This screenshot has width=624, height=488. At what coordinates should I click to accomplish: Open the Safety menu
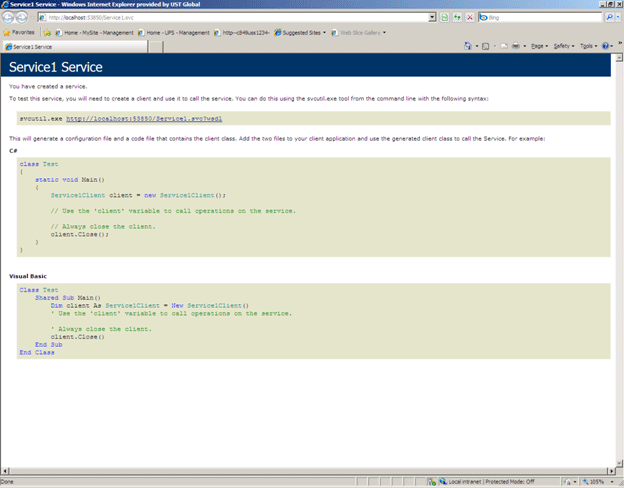564,46
